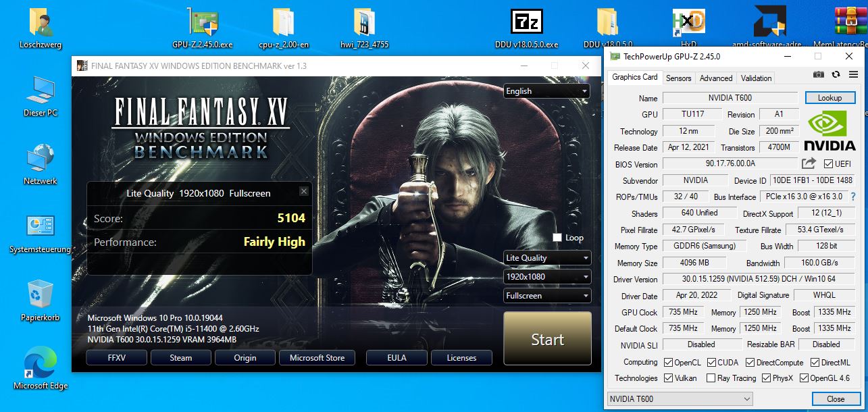Click the Bandwidth 160.0 GB/s field
This screenshot has width=868, height=412.
tap(820, 263)
